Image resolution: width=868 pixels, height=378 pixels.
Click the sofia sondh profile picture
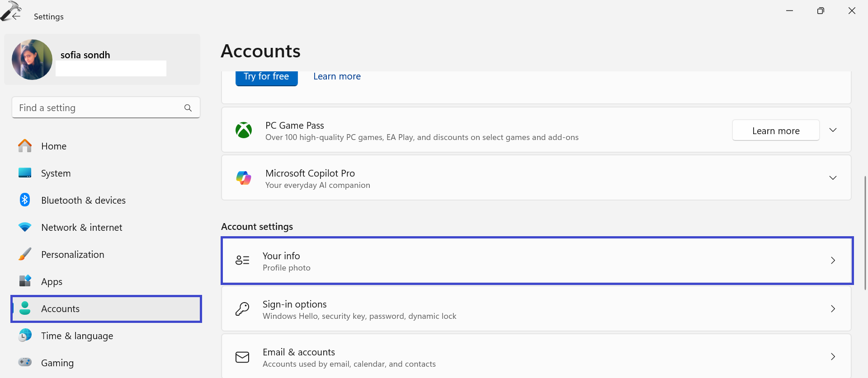(32, 60)
